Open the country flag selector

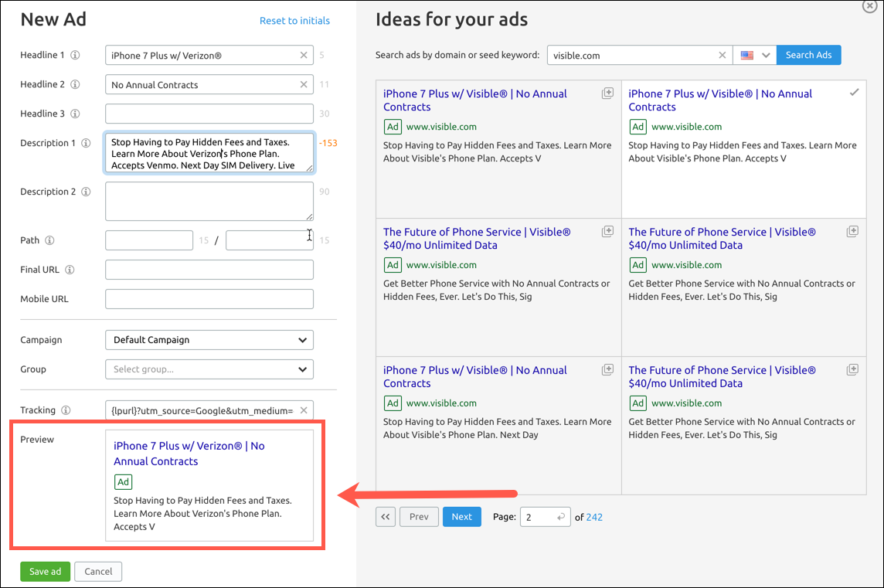coord(754,55)
